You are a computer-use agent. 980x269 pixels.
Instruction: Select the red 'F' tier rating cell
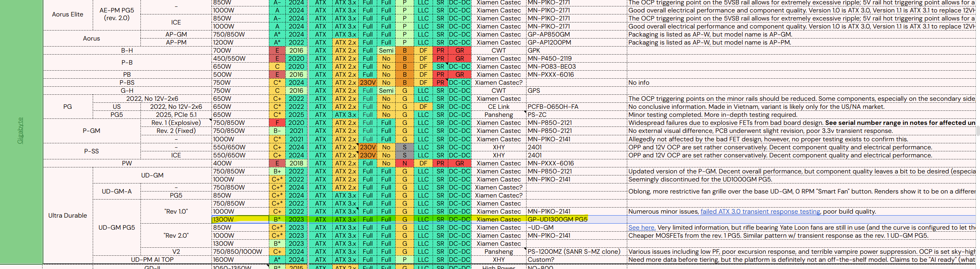[x=277, y=123]
